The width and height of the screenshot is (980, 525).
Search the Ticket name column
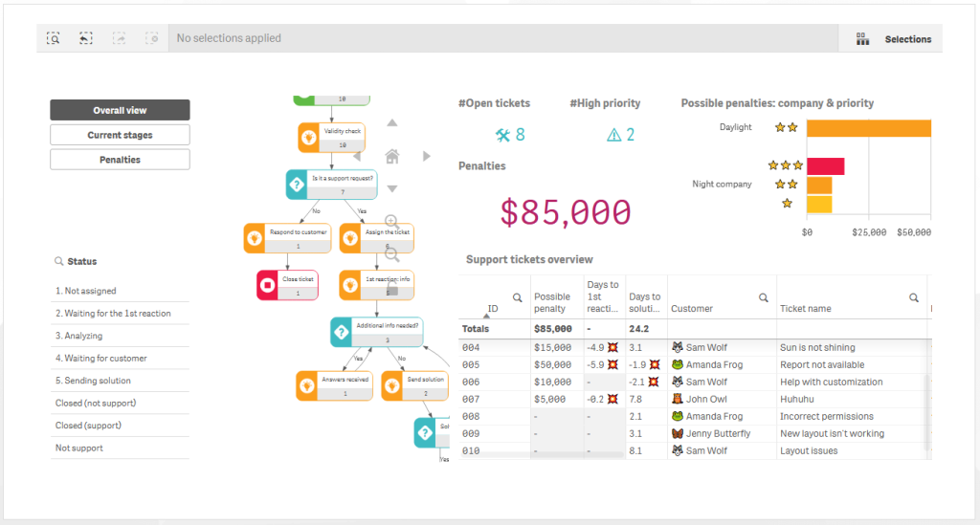coord(914,297)
